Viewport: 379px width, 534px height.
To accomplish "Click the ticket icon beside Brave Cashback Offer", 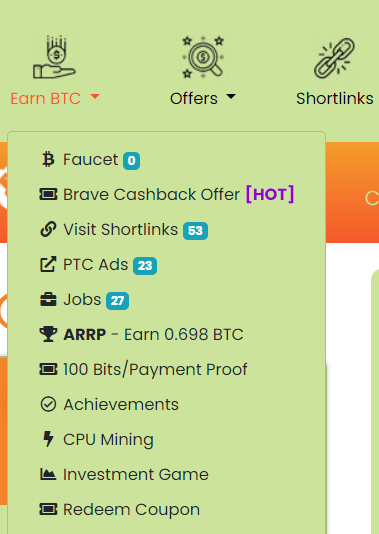I will click(48, 194).
